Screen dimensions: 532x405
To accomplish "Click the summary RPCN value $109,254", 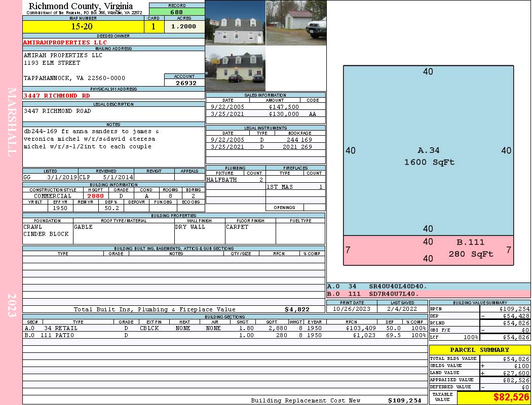I will (x=514, y=309).
